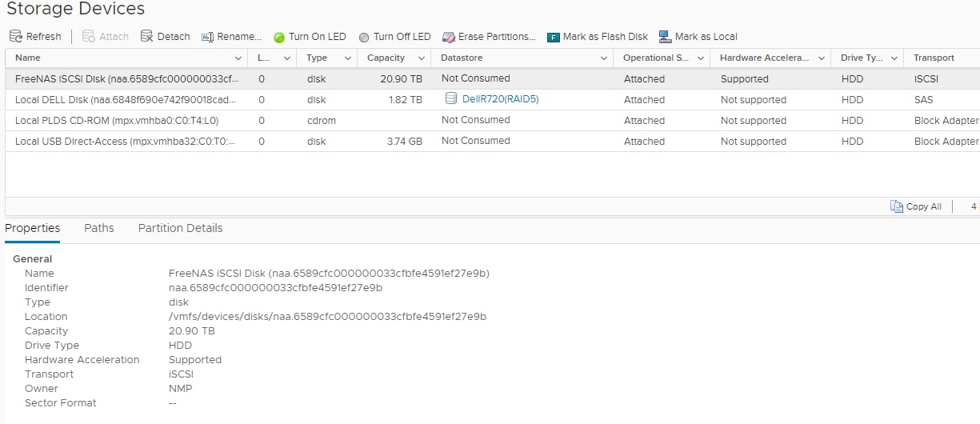The image size is (980, 424).
Task: Click the Turn On LED button label
Action: click(318, 37)
